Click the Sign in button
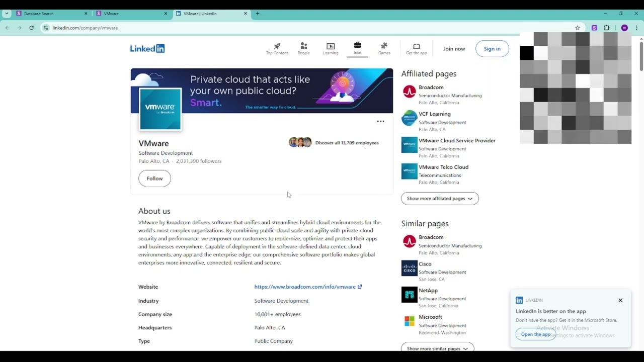Viewport: 644px width, 362px height. click(492, 49)
